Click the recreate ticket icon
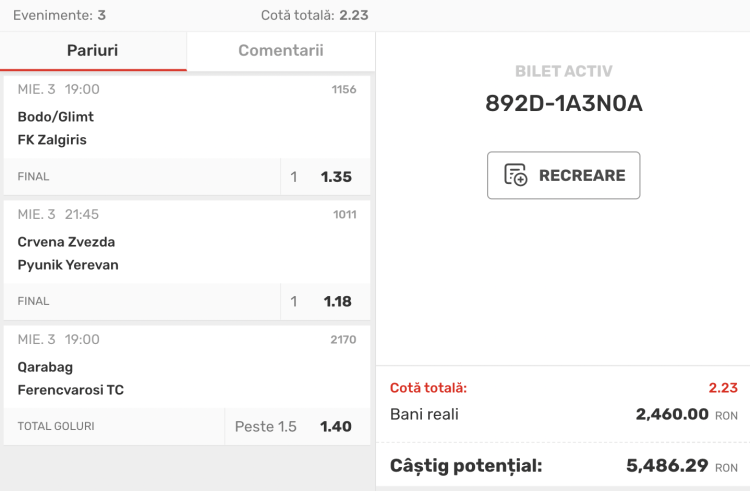The width and height of the screenshot is (750, 491). click(x=516, y=176)
